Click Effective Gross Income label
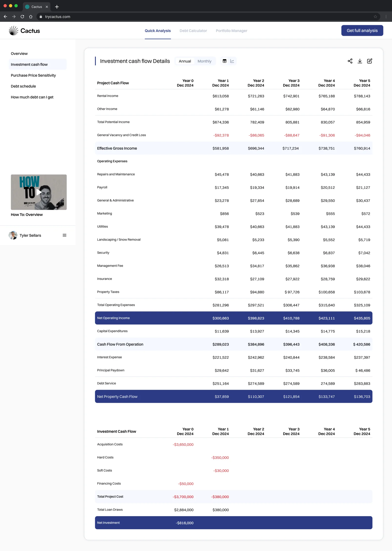 (x=117, y=148)
